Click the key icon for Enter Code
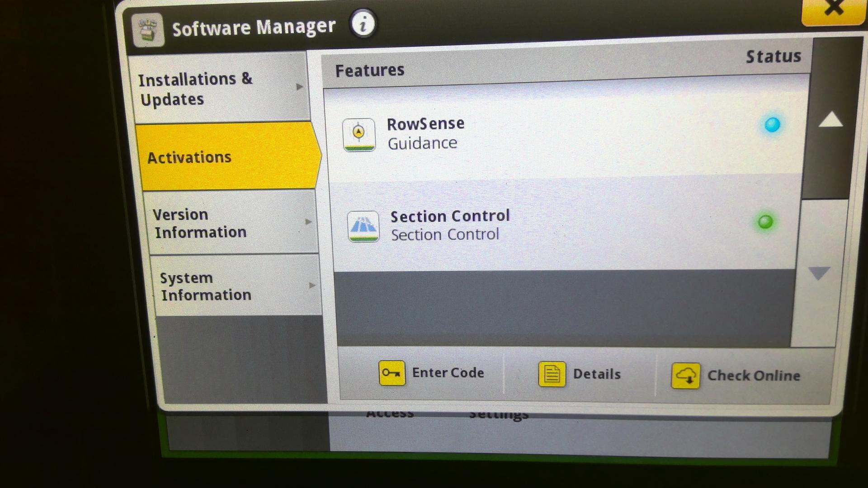868x488 pixels. tap(392, 373)
